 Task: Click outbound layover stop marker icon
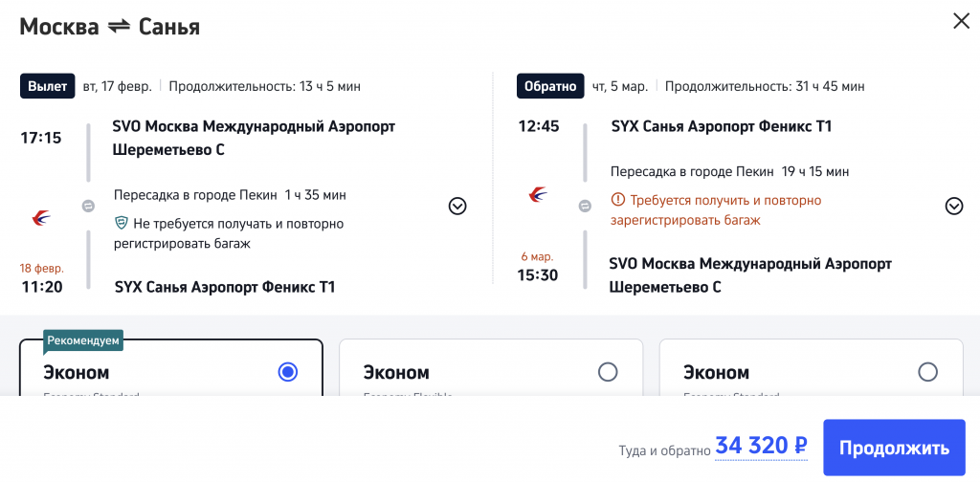pyautogui.click(x=88, y=206)
